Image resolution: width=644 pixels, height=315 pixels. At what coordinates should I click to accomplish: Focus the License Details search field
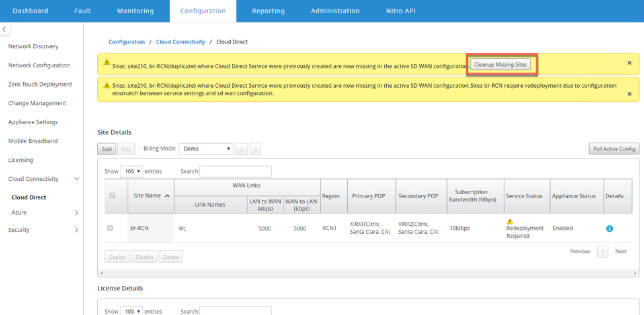click(x=235, y=311)
